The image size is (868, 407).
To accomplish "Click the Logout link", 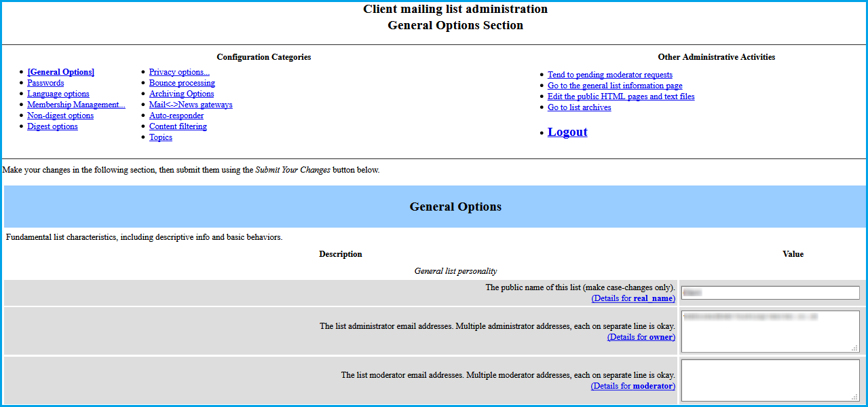I will pos(567,132).
